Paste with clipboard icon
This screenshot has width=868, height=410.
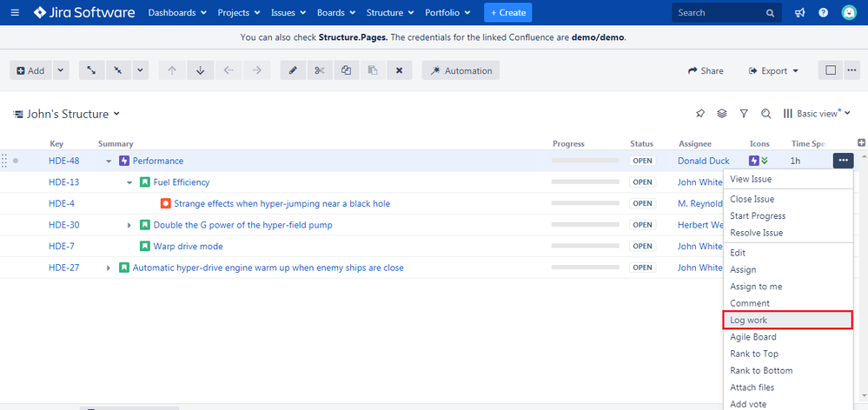coord(373,70)
